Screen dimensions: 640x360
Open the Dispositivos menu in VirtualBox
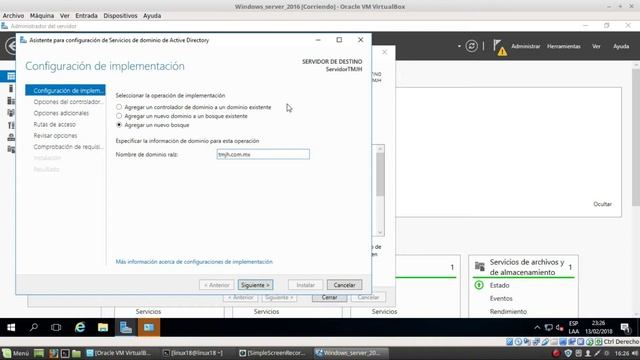tap(120, 16)
